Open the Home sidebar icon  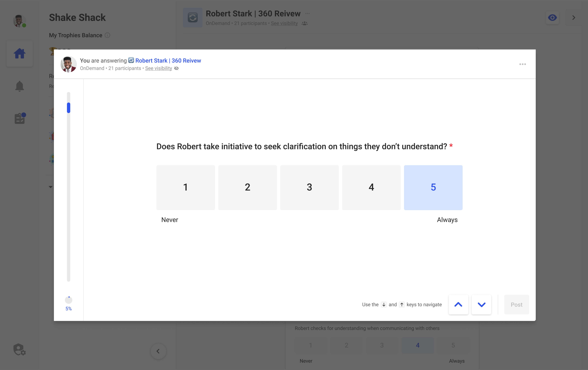click(20, 54)
